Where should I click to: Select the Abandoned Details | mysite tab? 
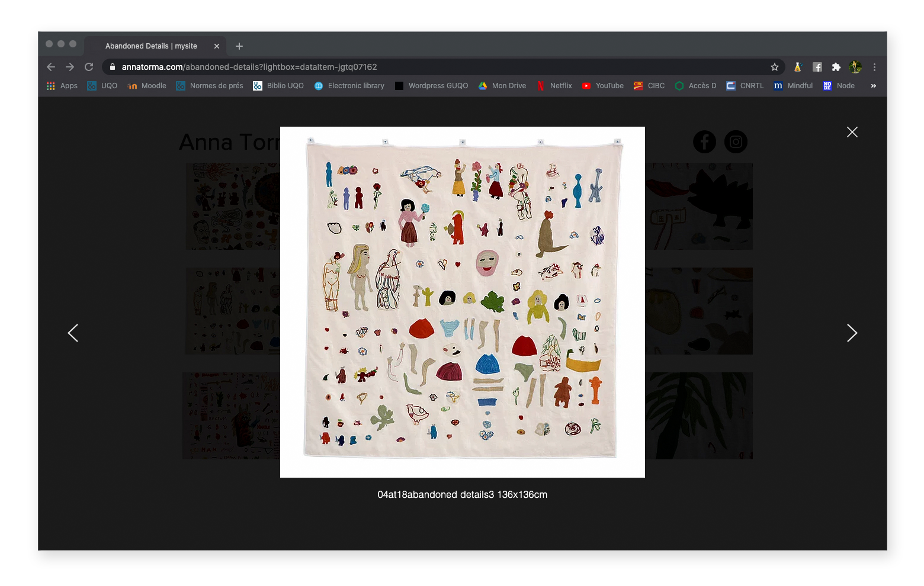[x=151, y=46]
